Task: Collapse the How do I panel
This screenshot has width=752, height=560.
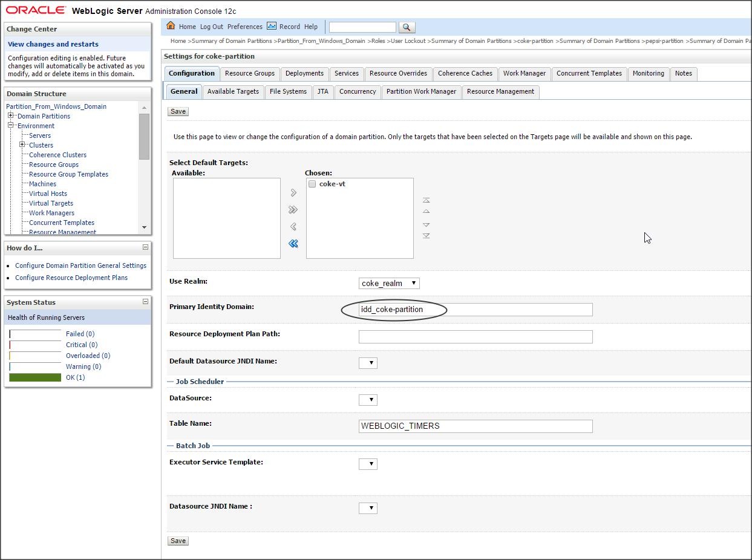Action: (x=145, y=247)
